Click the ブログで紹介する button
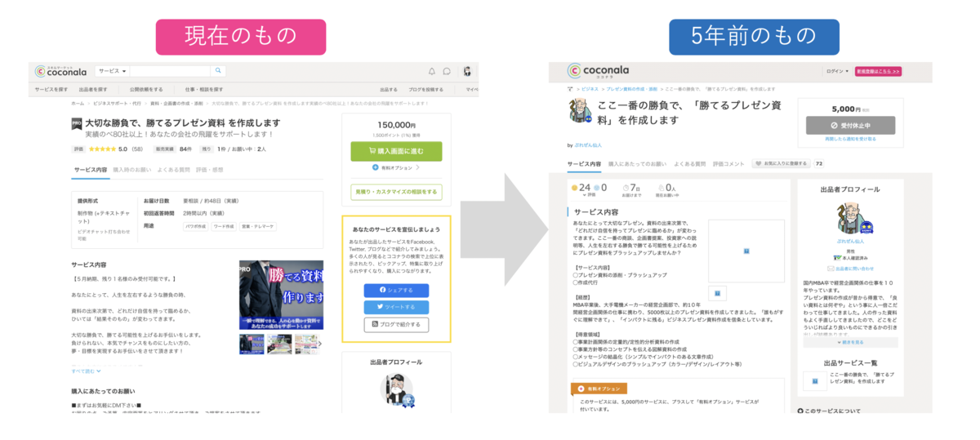980x440 pixels. (396, 324)
